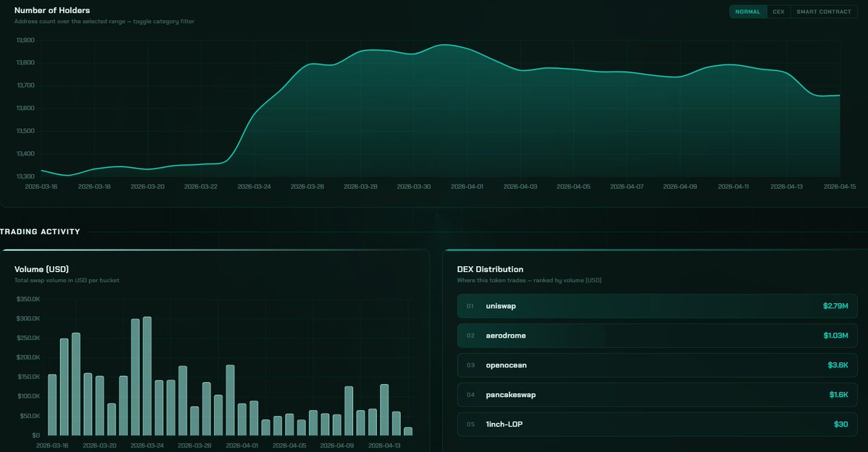Click the tallest bar in Volume chart
This screenshot has height=452, width=868.
147,376
